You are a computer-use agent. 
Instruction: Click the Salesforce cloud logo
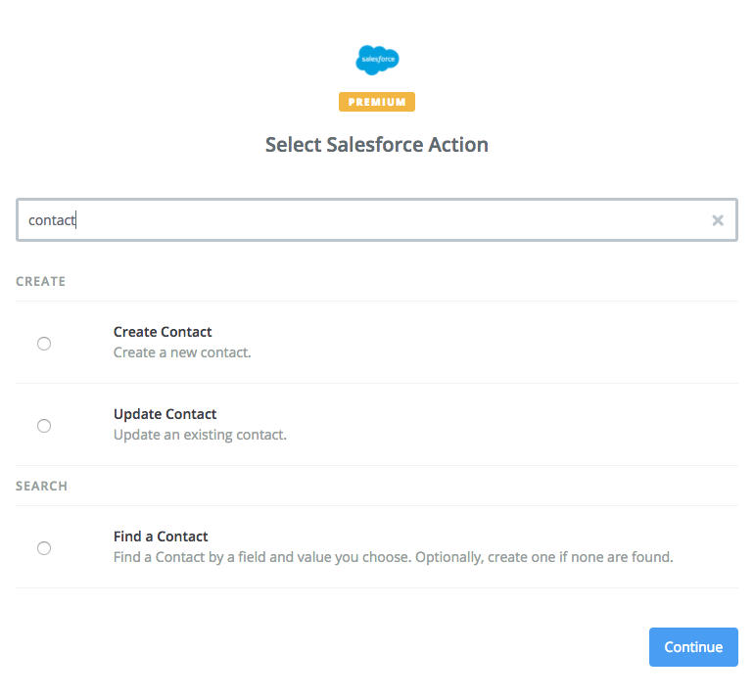point(377,60)
